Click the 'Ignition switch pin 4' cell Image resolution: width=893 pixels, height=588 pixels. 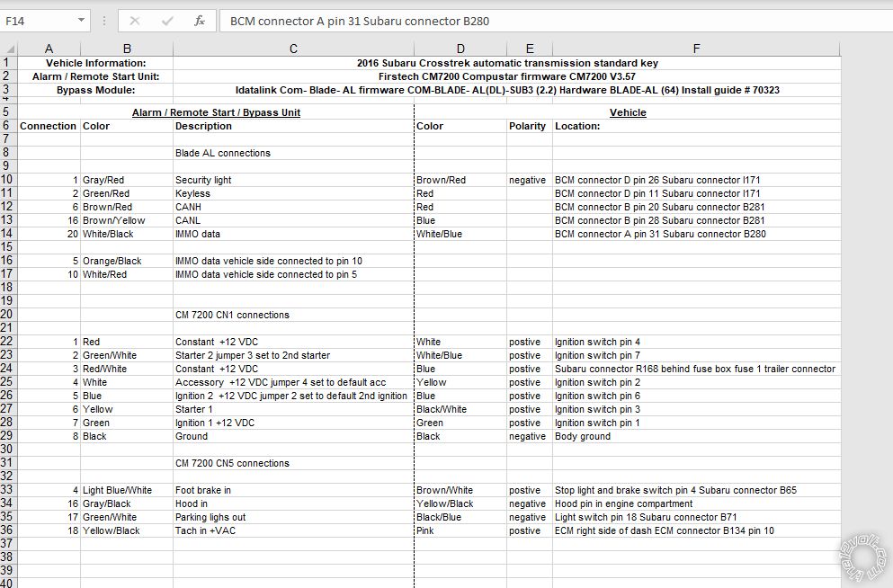click(697, 342)
